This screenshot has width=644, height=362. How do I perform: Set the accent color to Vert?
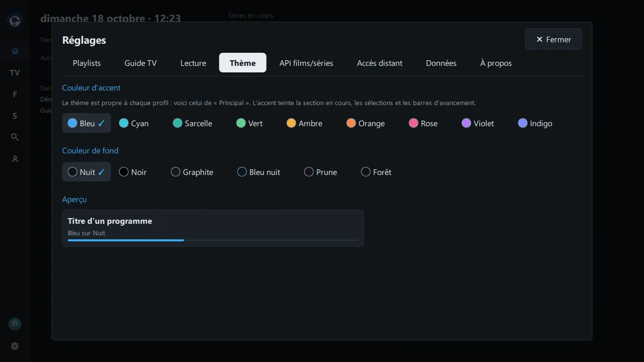click(x=250, y=123)
